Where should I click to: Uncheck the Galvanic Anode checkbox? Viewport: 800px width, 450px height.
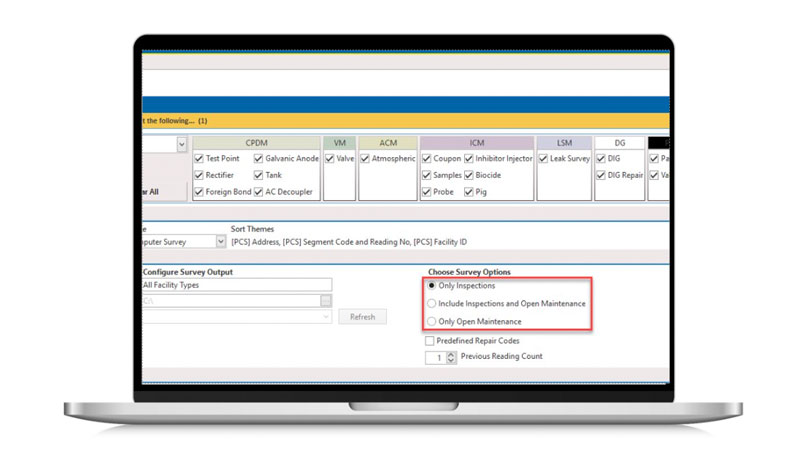point(259,159)
